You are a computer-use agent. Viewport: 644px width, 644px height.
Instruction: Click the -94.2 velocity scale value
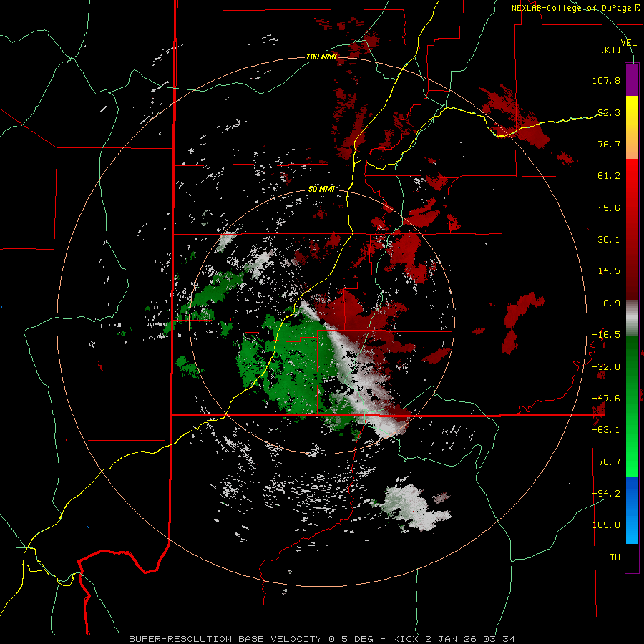click(606, 494)
